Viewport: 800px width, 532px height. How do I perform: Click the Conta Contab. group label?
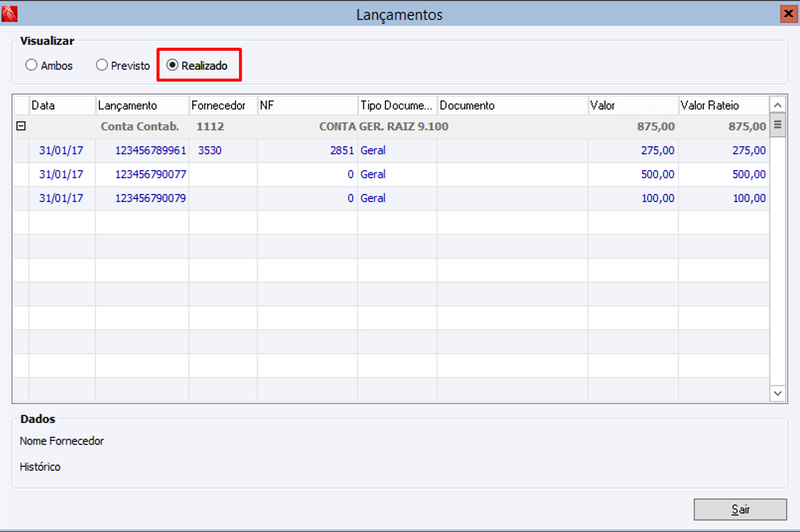click(140, 126)
